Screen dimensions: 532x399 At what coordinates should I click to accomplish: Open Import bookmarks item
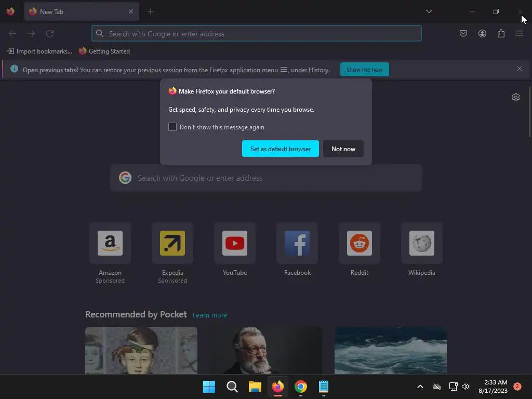pyautogui.click(x=39, y=51)
